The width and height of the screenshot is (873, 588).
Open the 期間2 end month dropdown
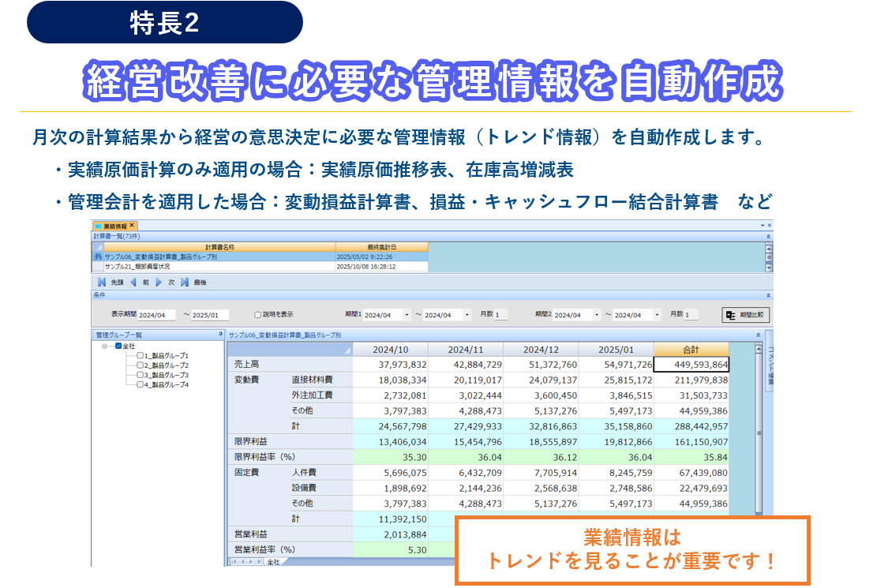click(657, 315)
